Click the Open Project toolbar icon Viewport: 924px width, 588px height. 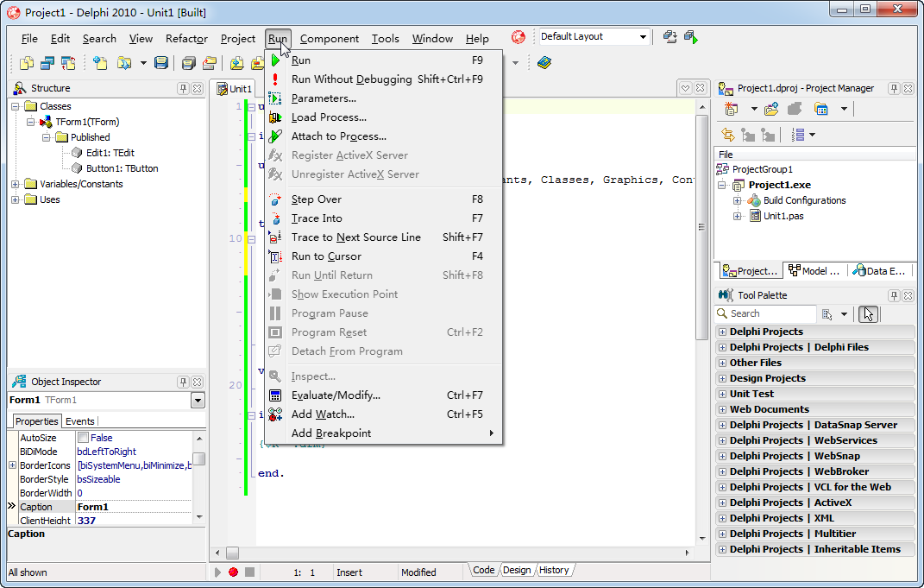click(209, 62)
